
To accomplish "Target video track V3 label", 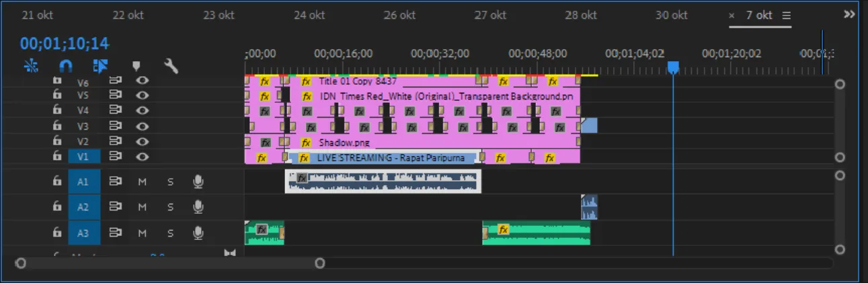I will click(x=83, y=126).
